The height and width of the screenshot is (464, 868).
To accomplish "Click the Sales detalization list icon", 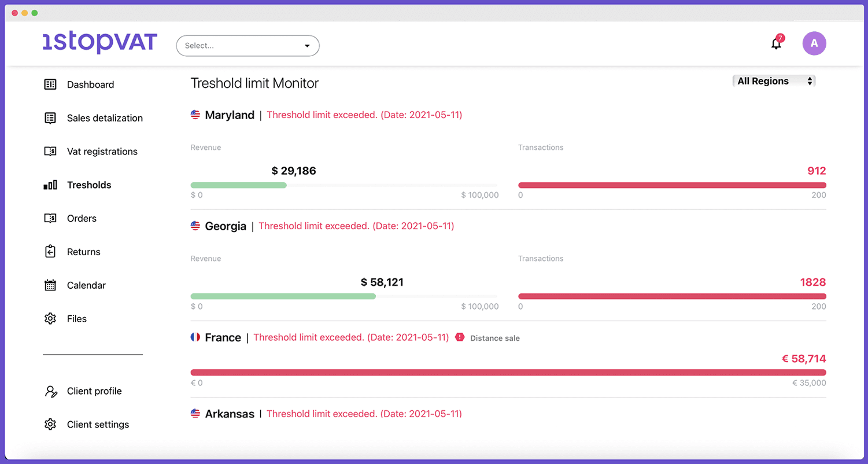I will 50,118.
